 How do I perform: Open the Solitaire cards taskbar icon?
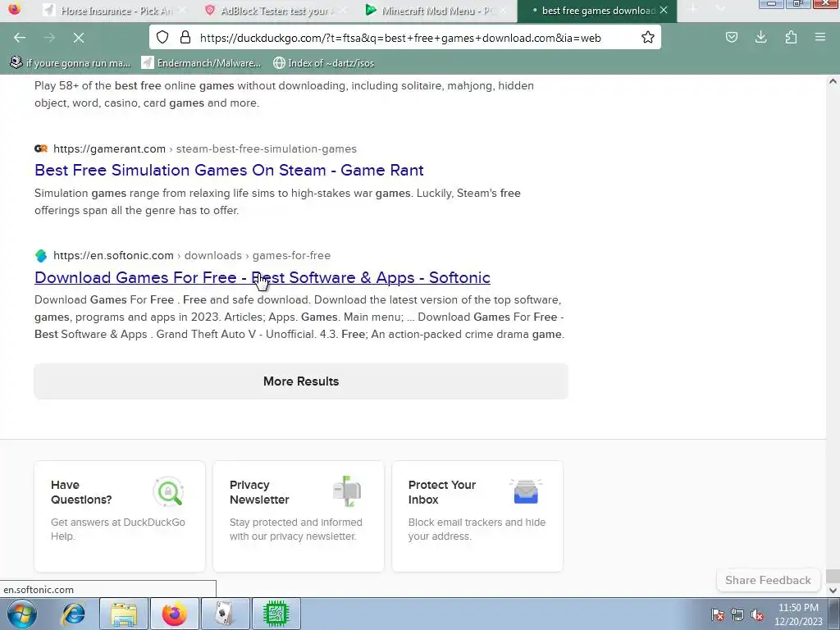(225, 614)
